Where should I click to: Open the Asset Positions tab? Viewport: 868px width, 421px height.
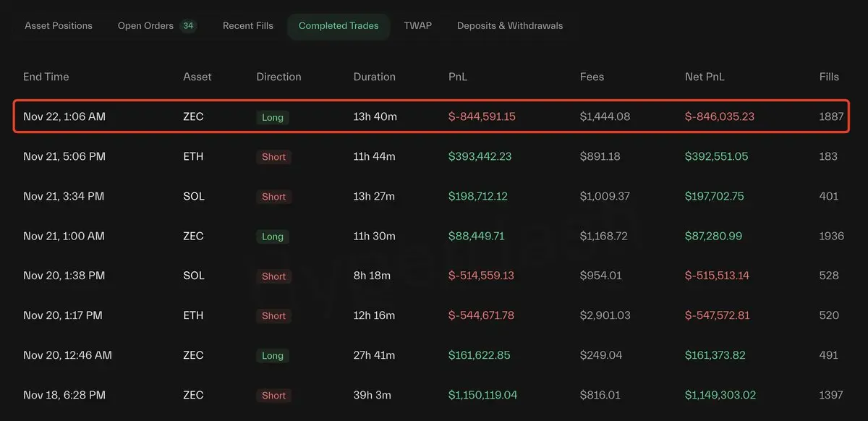pyautogui.click(x=59, y=26)
